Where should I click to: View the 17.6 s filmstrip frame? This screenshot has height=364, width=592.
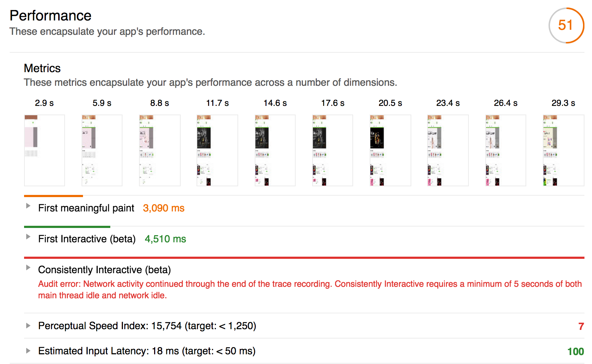coord(333,150)
